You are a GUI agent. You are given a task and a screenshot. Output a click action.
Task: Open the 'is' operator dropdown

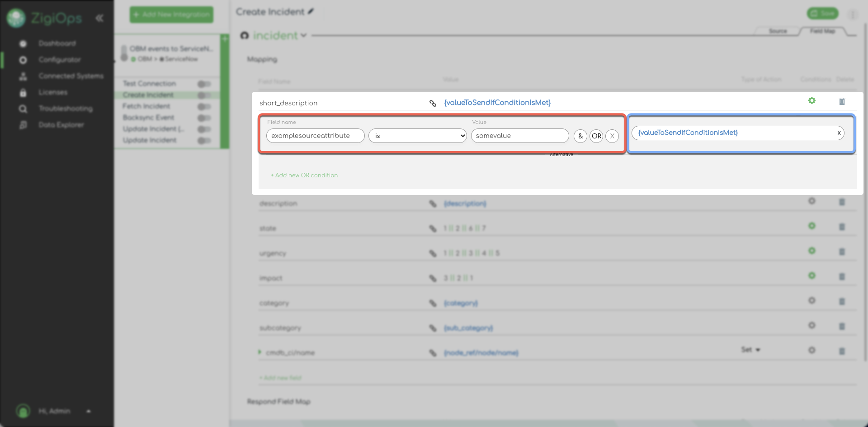(417, 136)
